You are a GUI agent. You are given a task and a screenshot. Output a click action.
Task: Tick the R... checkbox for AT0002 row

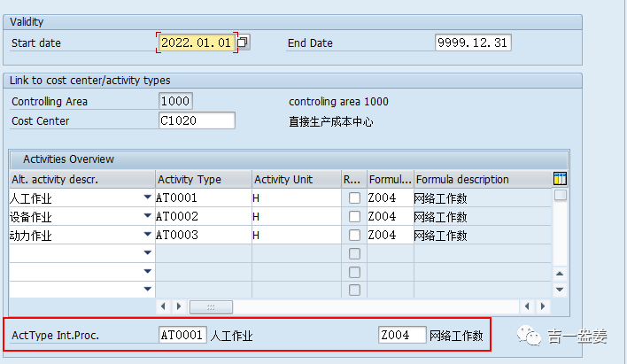354,216
